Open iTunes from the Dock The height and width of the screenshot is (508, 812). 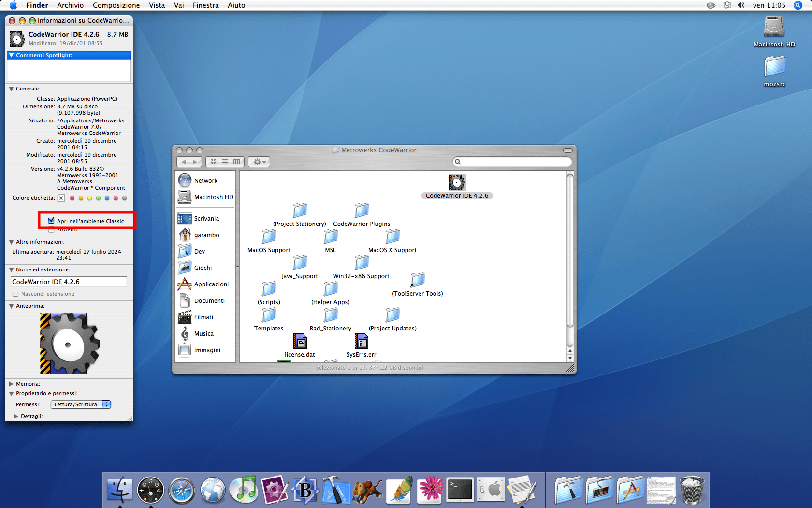244,491
